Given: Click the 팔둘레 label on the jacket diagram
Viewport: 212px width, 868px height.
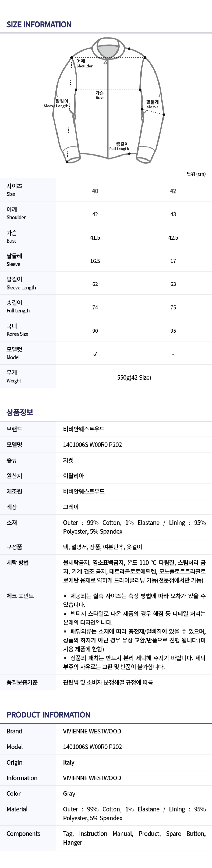Looking at the screenshot, I should pyautogui.click(x=153, y=104).
